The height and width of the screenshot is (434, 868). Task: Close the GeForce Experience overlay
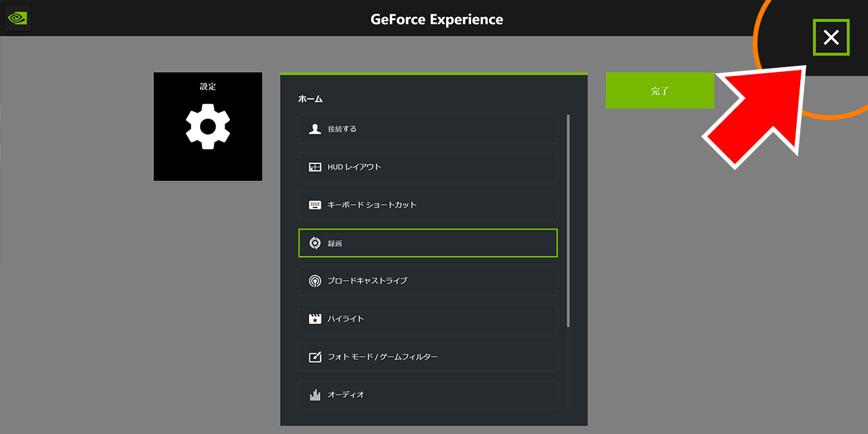coord(831,37)
